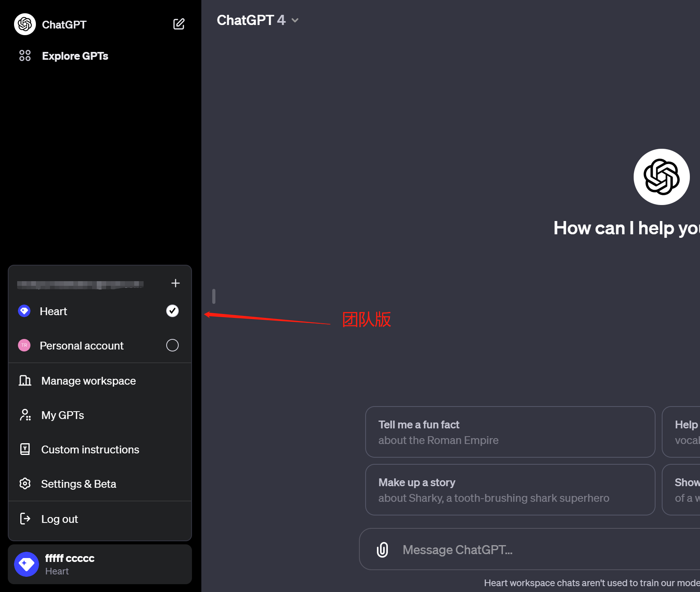Open My GPTs from the menu
This screenshot has height=592, width=700.
(100, 415)
